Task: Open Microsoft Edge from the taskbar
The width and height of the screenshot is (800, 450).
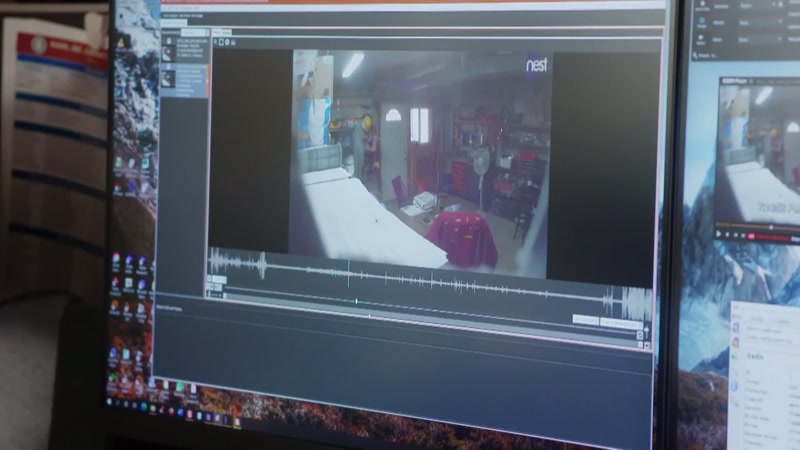Action: 144,407
